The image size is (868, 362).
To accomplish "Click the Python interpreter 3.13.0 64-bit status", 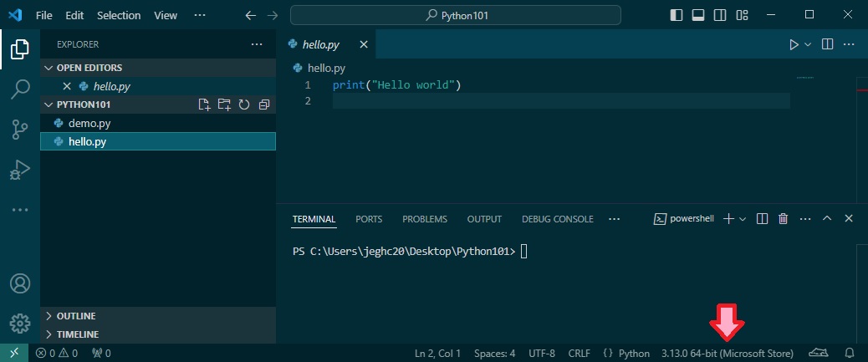I will 727,353.
